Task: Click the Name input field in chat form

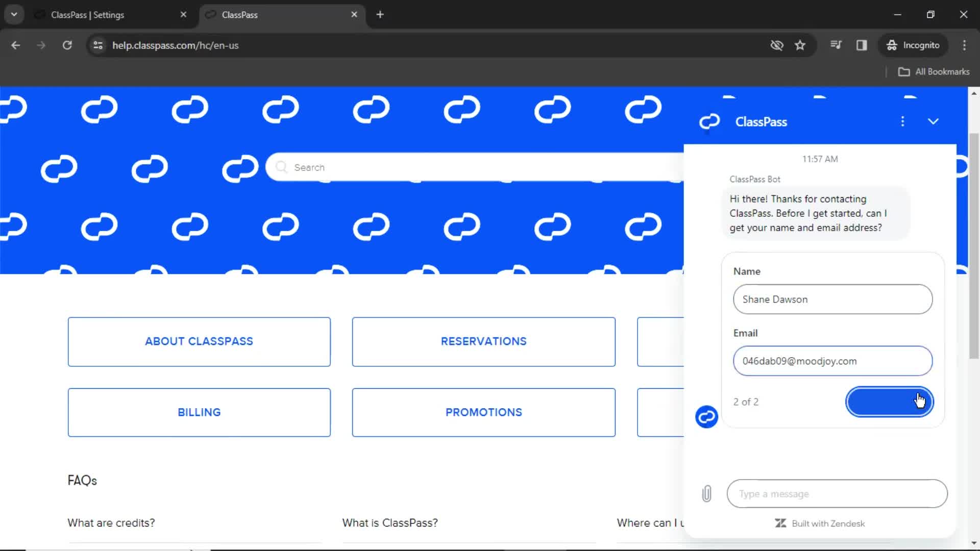Action: coord(832,298)
